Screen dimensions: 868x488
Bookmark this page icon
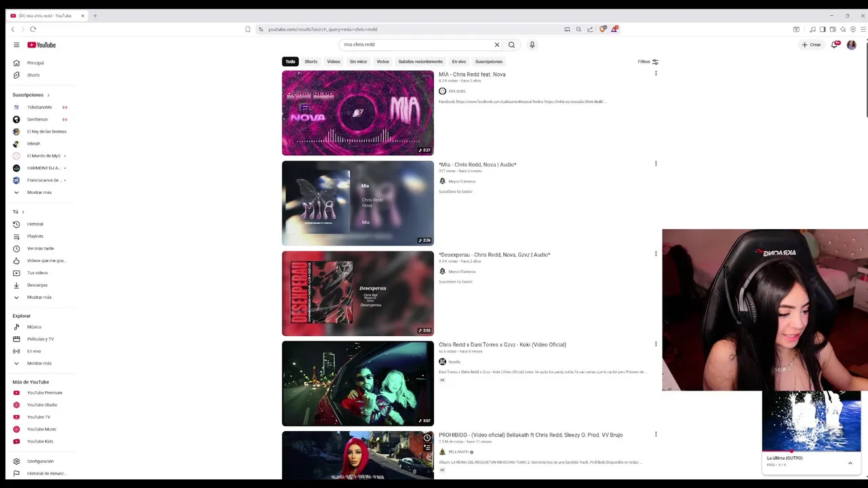[x=248, y=29]
